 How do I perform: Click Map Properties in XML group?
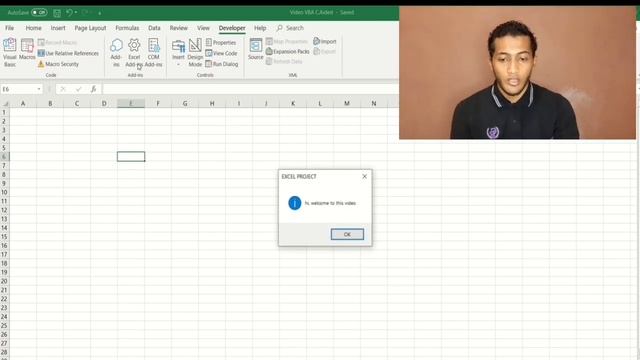(287, 41)
